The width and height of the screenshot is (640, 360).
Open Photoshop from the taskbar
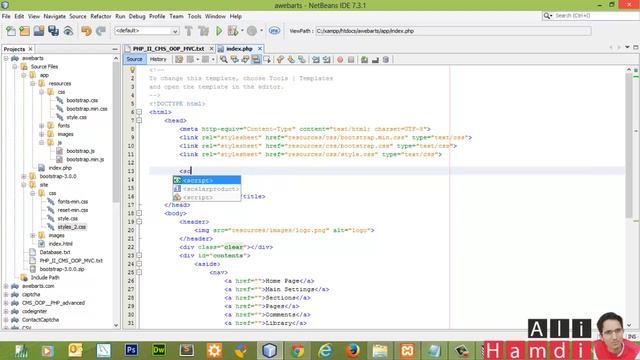click(x=131, y=350)
